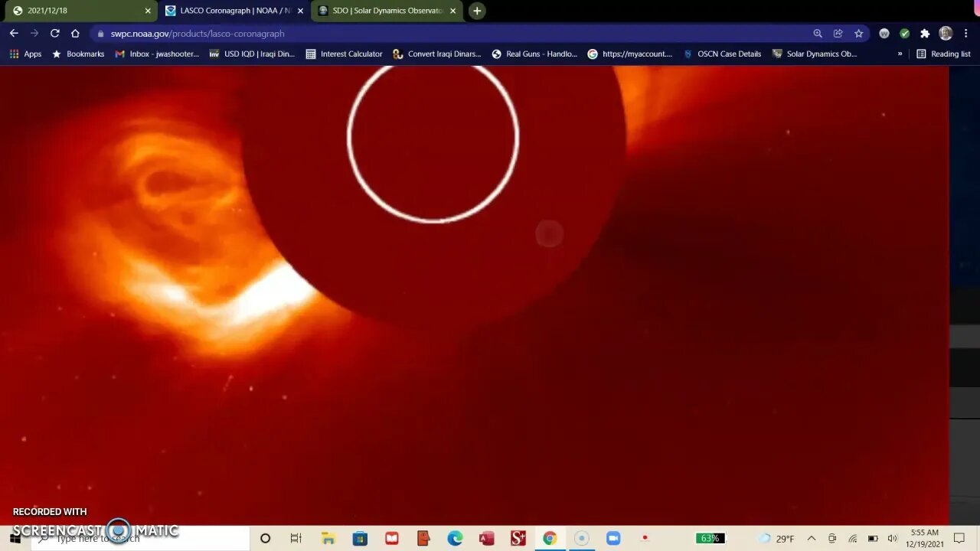The image size is (980, 551).
Task: Open a new browser tab
Action: pyautogui.click(x=477, y=11)
